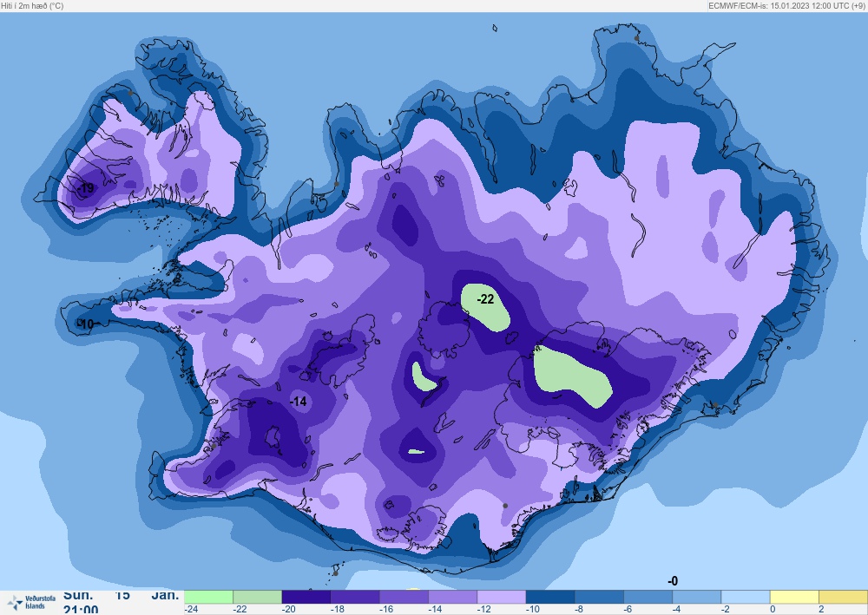The width and height of the screenshot is (868, 615).
Task: Click the '15' day number text
Action: pyautogui.click(x=122, y=596)
